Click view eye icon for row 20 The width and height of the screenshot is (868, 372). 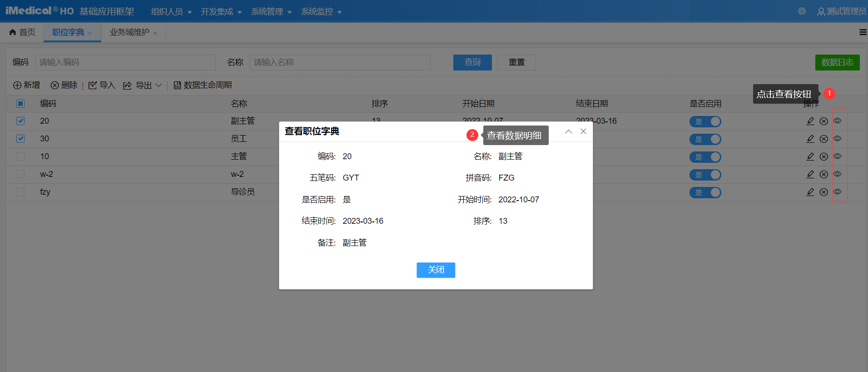tap(838, 121)
